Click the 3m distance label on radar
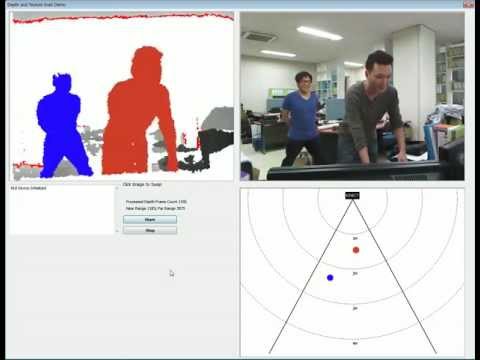 [x=355, y=308]
